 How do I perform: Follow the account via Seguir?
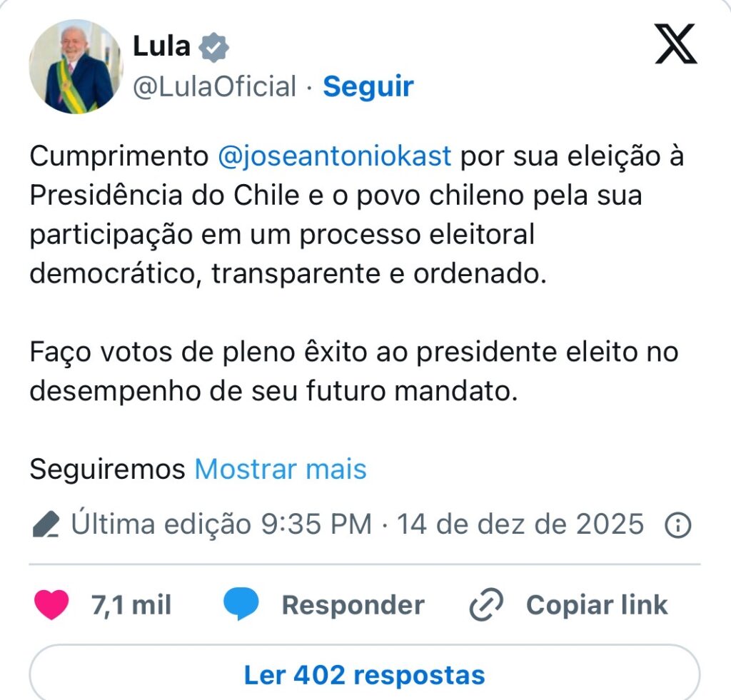[368, 87]
